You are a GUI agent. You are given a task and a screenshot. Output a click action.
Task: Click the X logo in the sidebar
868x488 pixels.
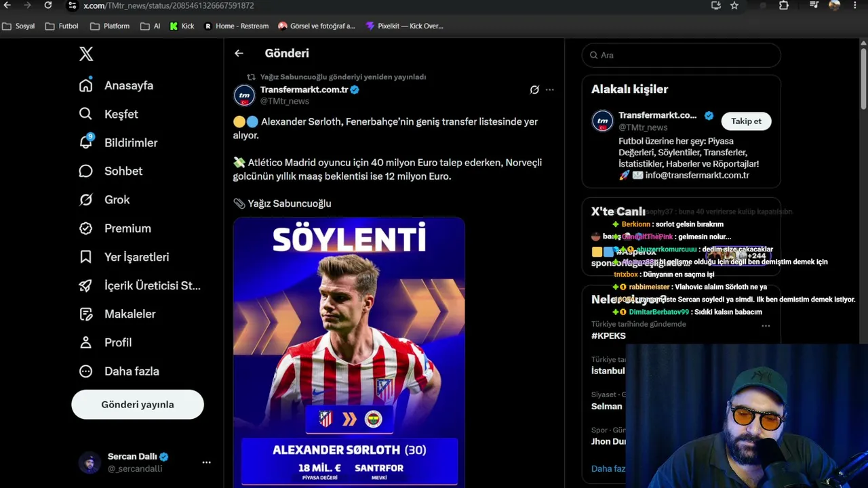86,54
